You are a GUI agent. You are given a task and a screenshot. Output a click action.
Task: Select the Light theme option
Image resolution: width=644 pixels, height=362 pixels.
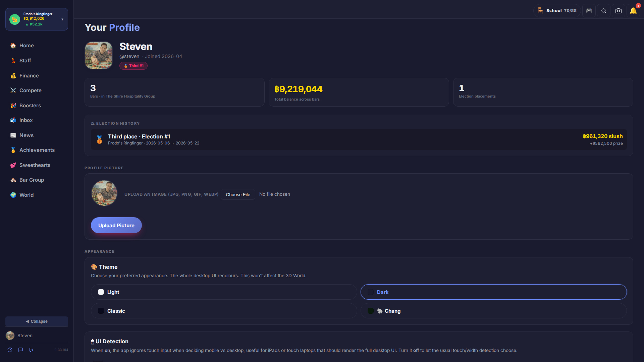[x=224, y=292]
